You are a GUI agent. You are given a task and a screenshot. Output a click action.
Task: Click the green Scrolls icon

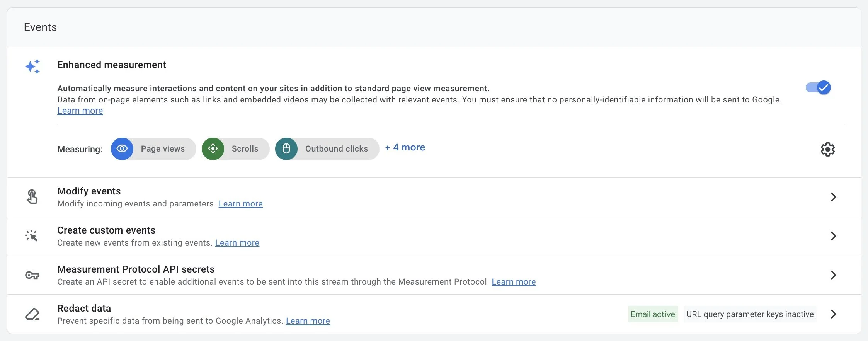213,149
